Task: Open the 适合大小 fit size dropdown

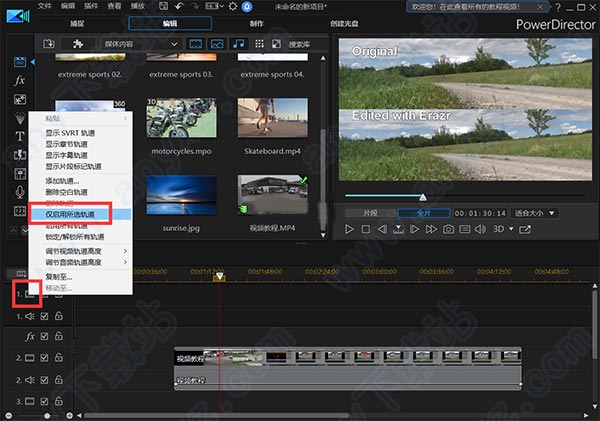Action: click(x=535, y=213)
